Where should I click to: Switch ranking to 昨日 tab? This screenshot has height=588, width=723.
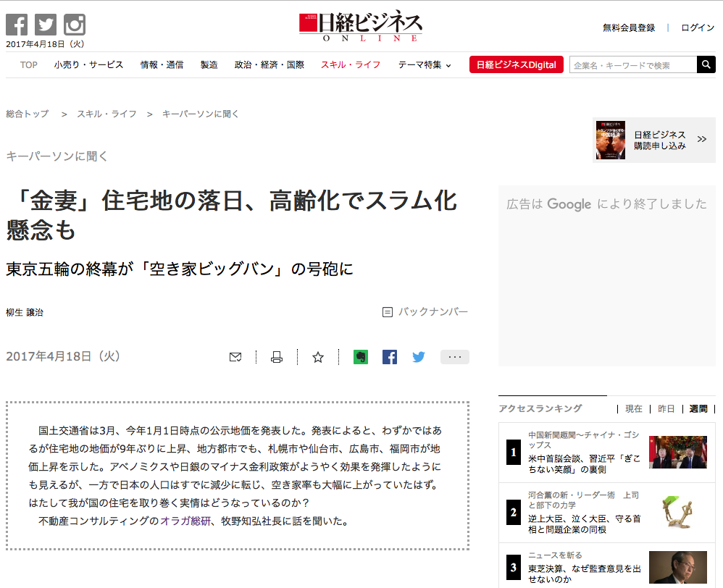click(x=666, y=409)
